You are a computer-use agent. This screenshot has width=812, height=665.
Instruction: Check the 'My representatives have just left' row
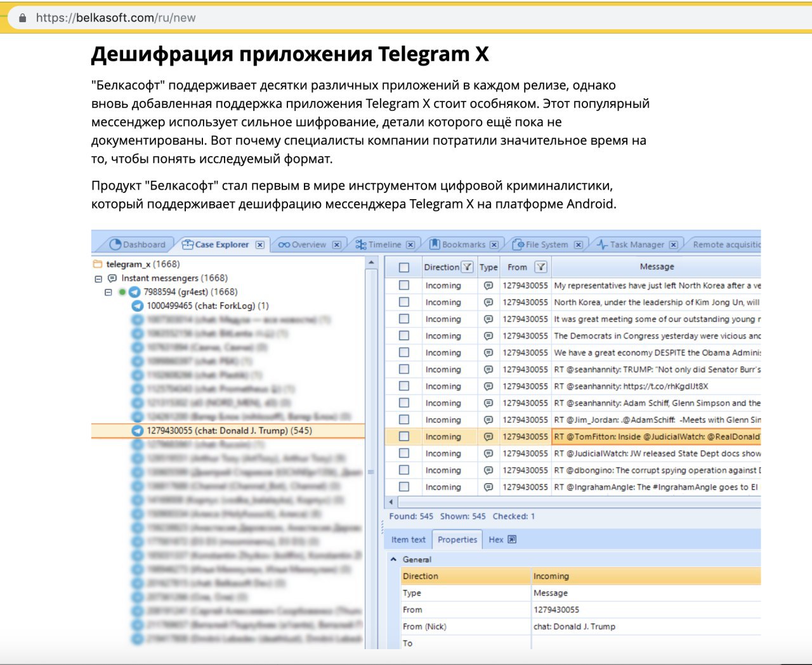click(404, 285)
